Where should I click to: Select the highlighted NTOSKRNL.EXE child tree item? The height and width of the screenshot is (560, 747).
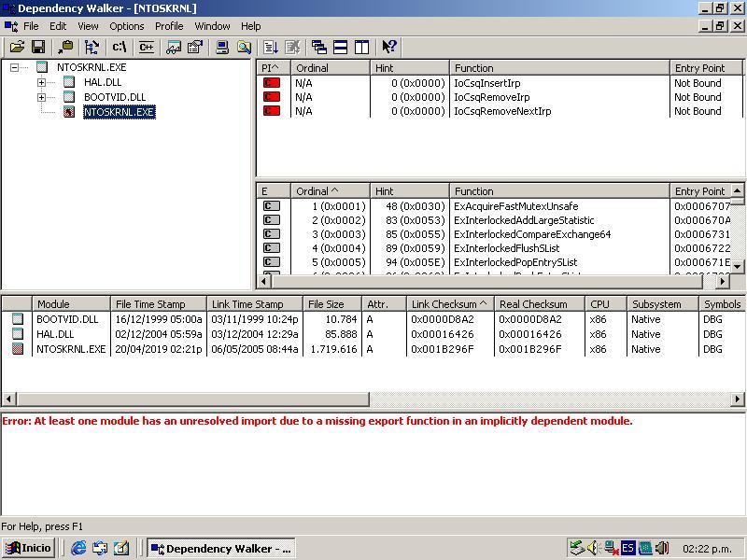(120, 112)
